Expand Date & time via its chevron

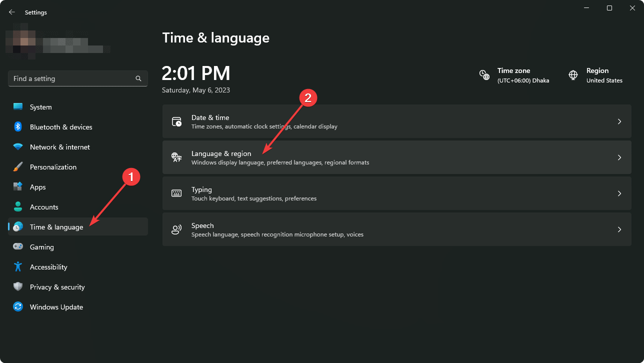tap(619, 121)
